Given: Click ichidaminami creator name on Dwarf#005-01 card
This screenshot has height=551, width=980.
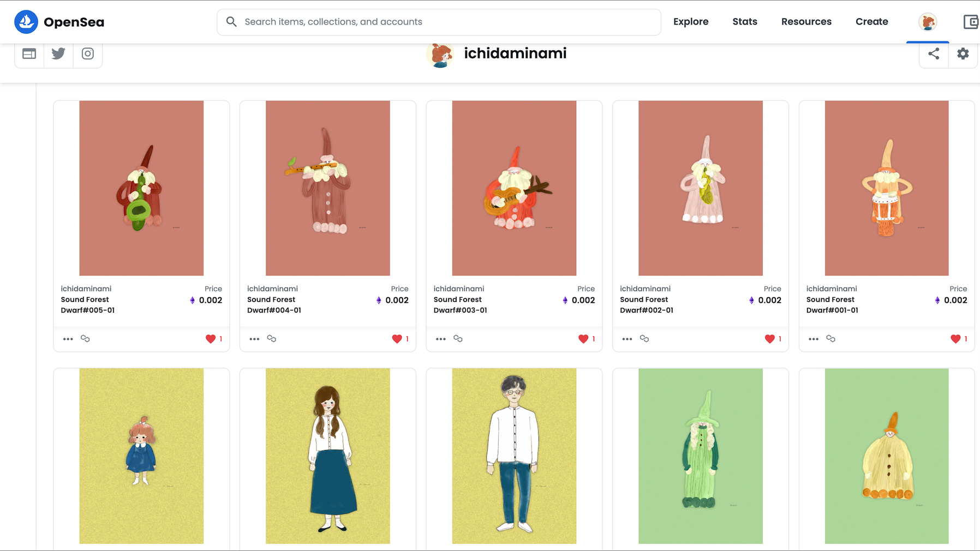Looking at the screenshot, I should coord(86,289).
